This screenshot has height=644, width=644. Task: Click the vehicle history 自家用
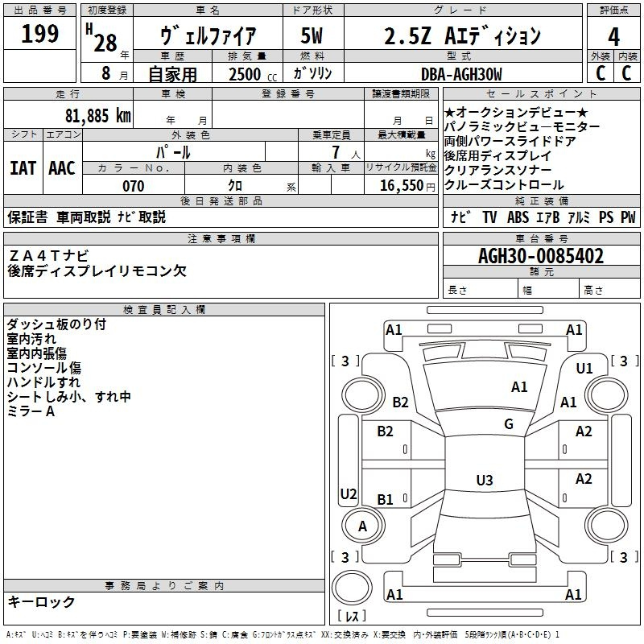coord(172,74)
